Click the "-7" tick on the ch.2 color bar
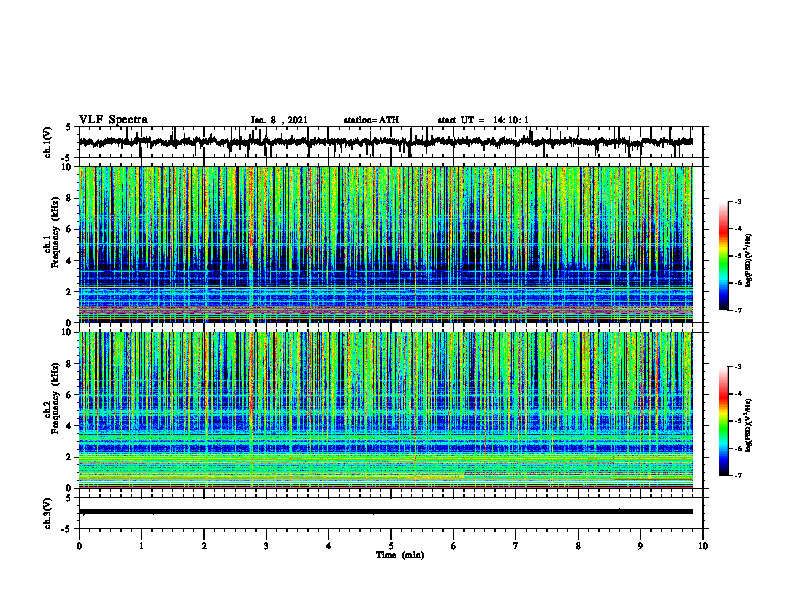Viewport: 792px width, 612px height. pos(738,475)
